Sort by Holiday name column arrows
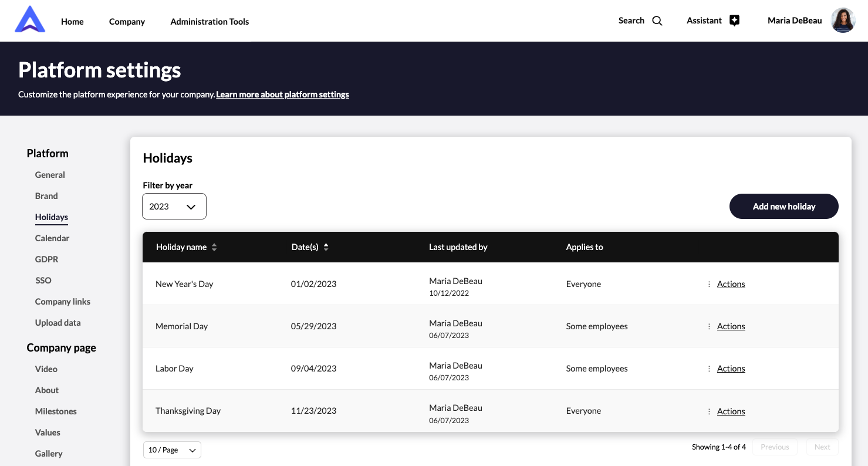The height and width of the screenshot is (466, 868). click(214, 248)
